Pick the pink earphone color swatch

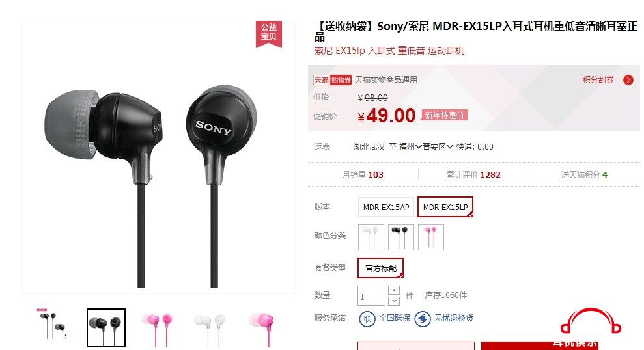click(431, 237)
